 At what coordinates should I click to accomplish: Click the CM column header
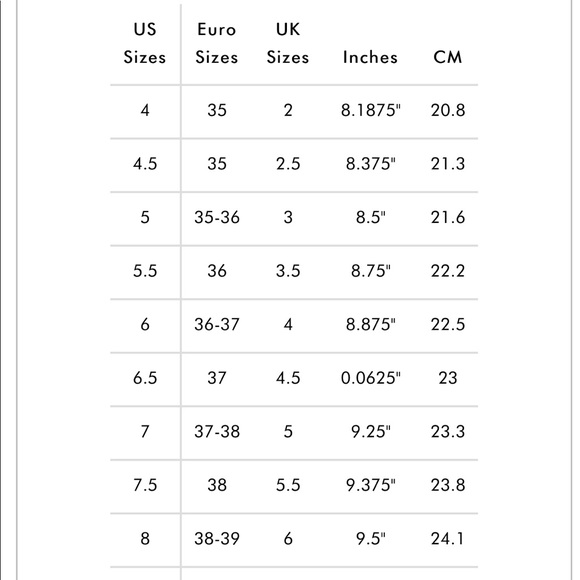[x=448, y=57]
